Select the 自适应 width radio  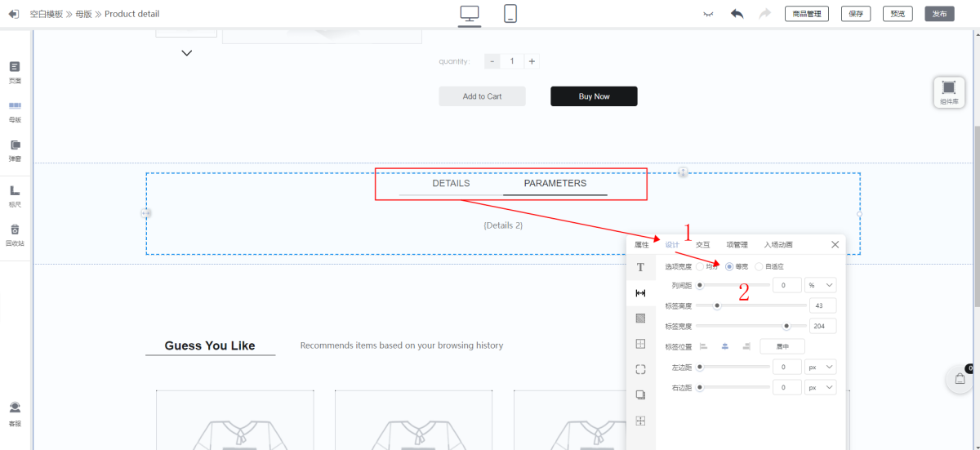coord(759,266)
